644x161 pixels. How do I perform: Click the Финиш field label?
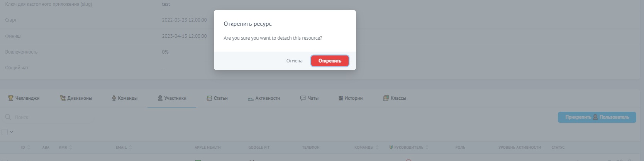(x=13, y=36)
